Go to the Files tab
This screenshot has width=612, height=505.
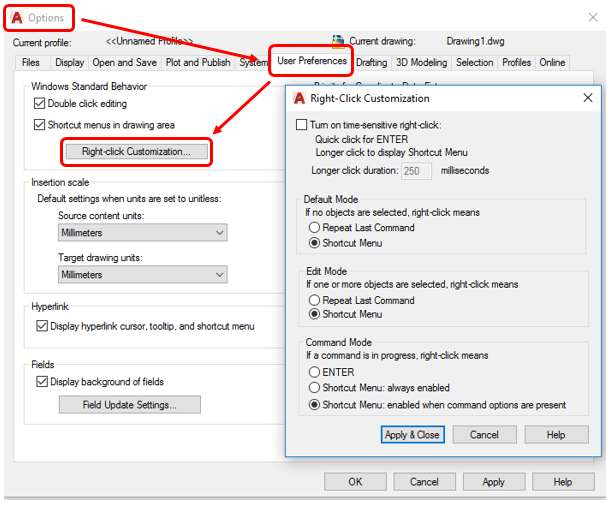[x=31, y=62]
